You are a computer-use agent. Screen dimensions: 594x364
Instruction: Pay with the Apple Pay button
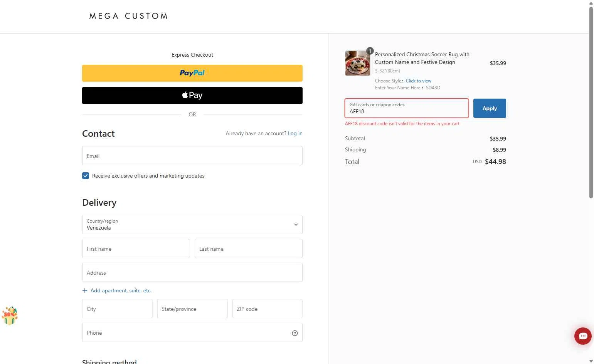coord(192,96)
